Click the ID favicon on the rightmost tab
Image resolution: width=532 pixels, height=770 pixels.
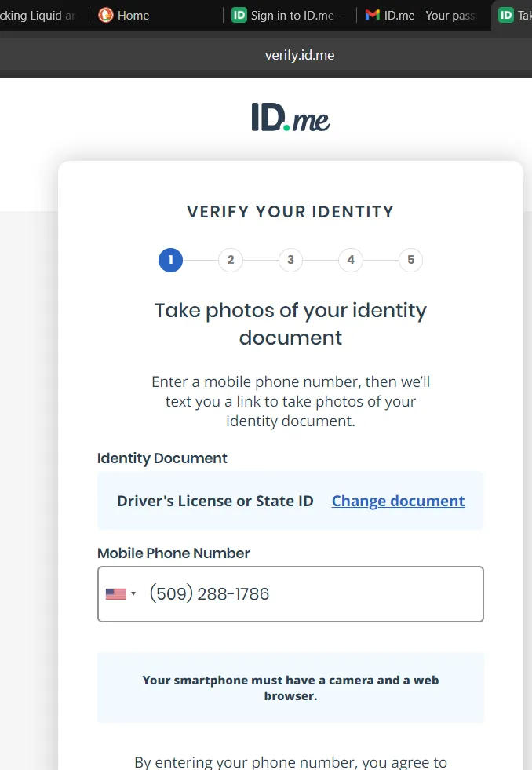tap(506, 15)
